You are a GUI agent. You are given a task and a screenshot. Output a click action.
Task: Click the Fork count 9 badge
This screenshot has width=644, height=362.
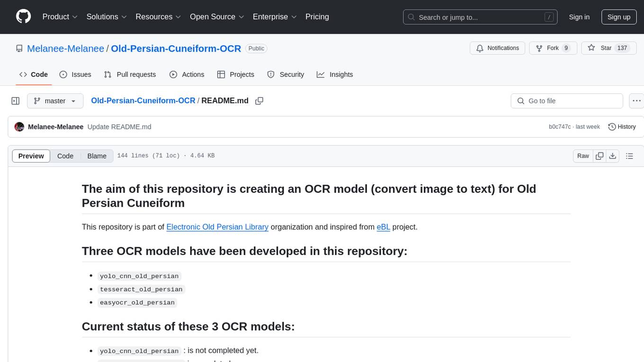coord(566,48)
